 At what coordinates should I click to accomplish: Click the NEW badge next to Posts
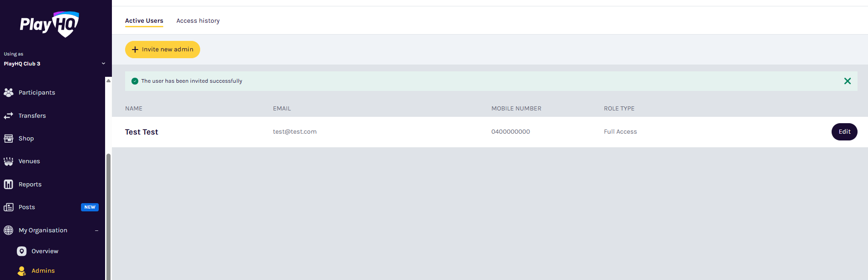90,207
